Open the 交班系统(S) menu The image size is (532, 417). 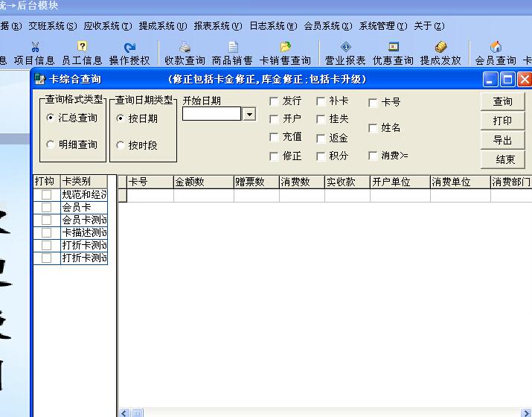(53, 26)
